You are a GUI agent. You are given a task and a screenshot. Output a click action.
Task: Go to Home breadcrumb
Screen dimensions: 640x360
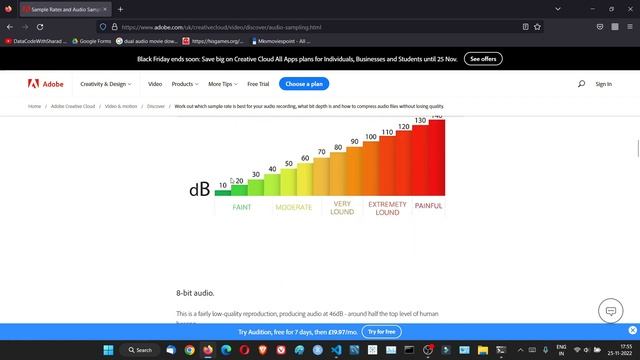point(34,106)
